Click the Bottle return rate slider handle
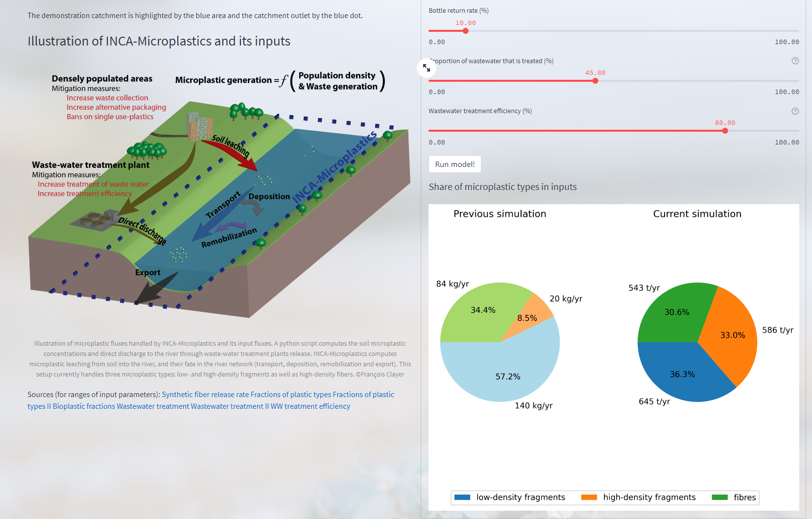 pyautogui.click(x=466, y=31)
